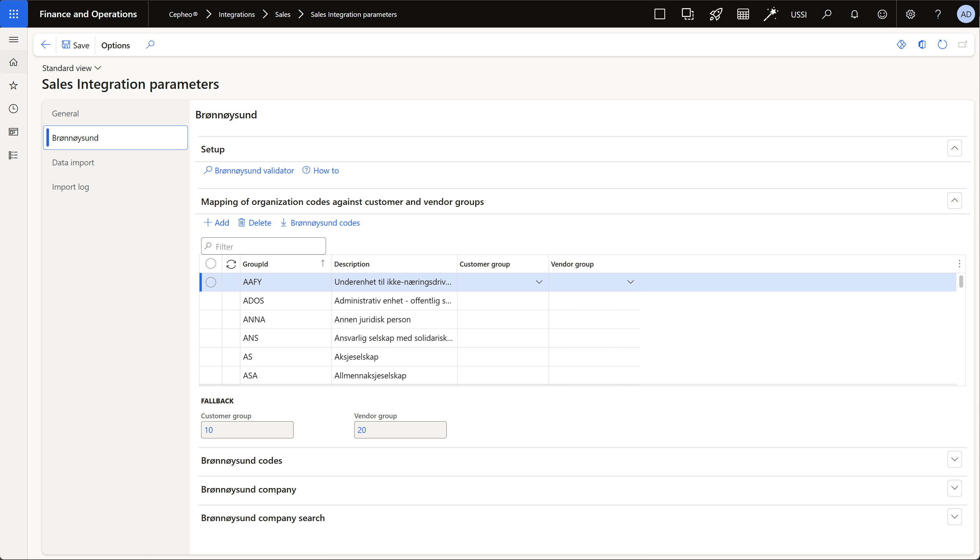Open Customer group dropdown for AAFY
980x560 pixels.
(539, 282)
